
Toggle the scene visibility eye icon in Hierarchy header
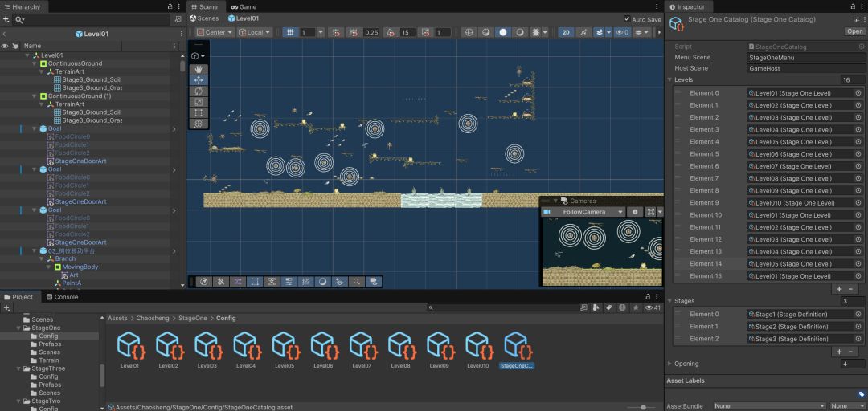[5, 46]
